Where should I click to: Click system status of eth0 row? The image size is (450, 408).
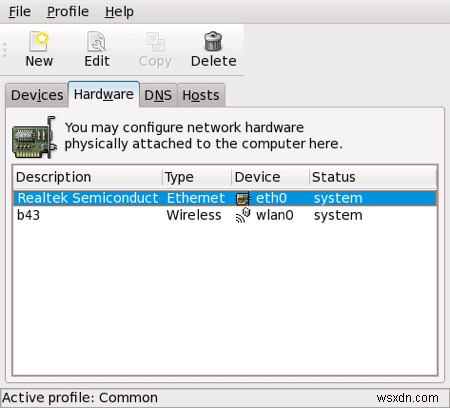pyautogui.click(x=338, y=198)
